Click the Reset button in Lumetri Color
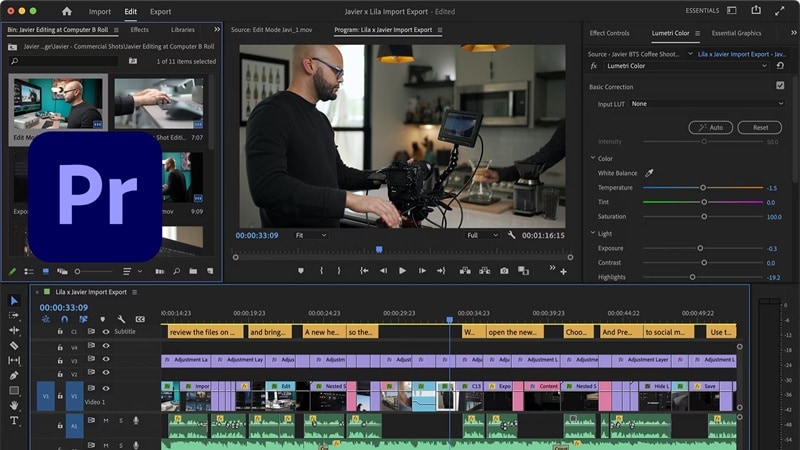Image resolution: width=800 pixels, height=450 pixels. (760, 127)
